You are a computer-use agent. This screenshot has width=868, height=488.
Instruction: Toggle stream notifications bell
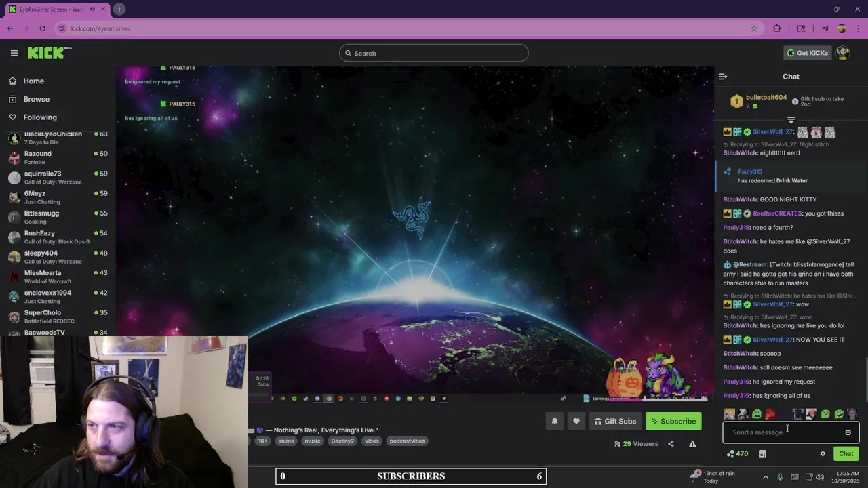[554, 422]
